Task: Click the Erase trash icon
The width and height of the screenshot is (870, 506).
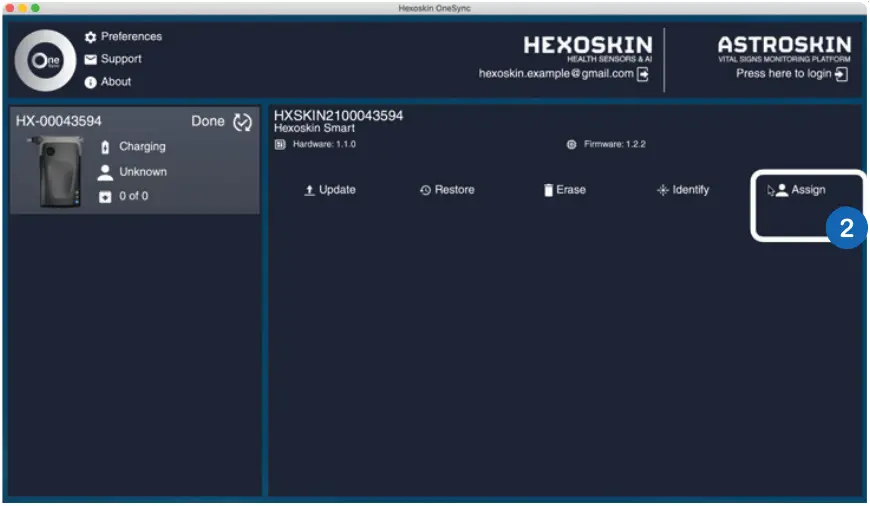Action: (548, 190)
